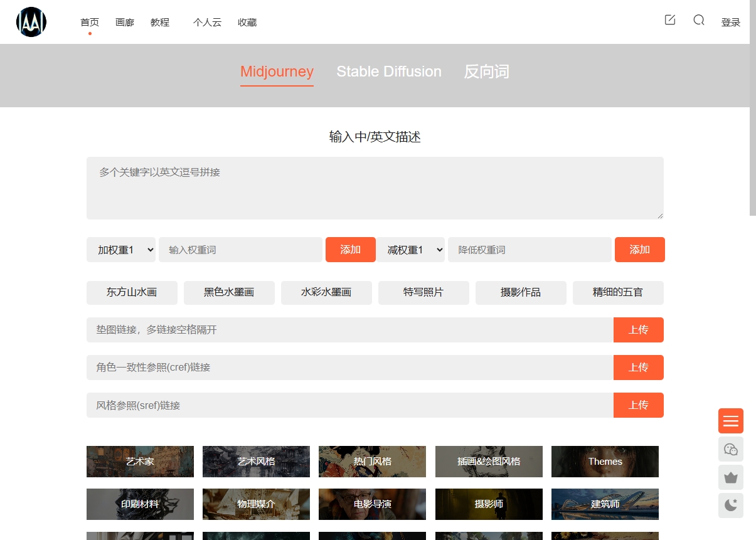Select the 精细的五官 preset

click(618, 293)
